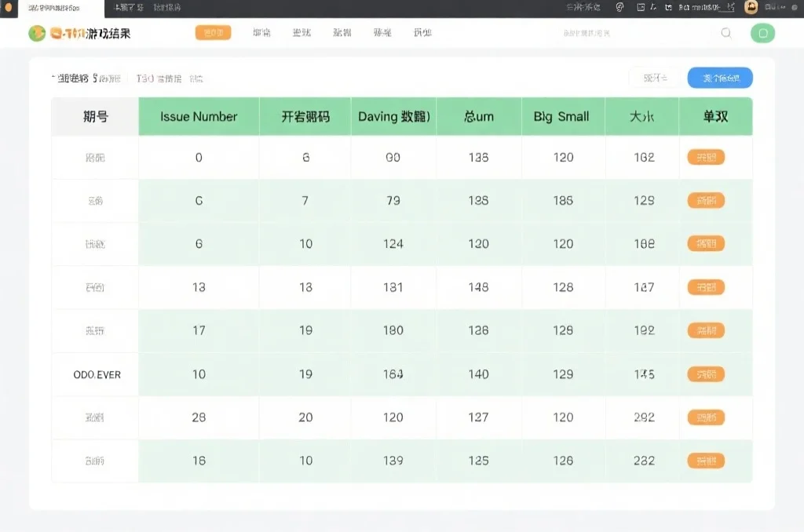804x532 pixels.
Task: Click the search magnifier icon in navbar
Action: tap(726, 33)
